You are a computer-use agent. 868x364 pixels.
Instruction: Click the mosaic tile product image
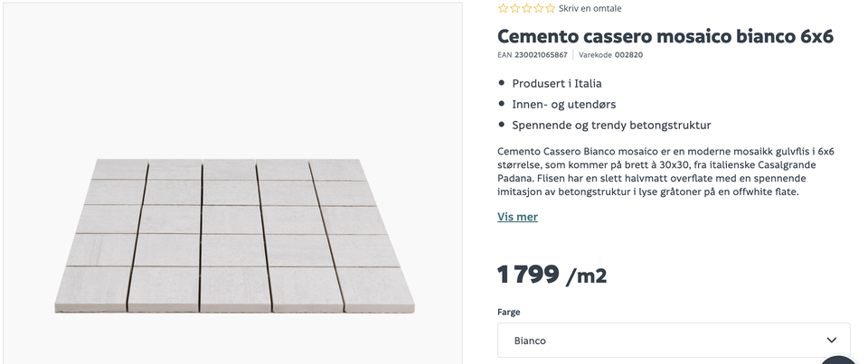point(233,235)
